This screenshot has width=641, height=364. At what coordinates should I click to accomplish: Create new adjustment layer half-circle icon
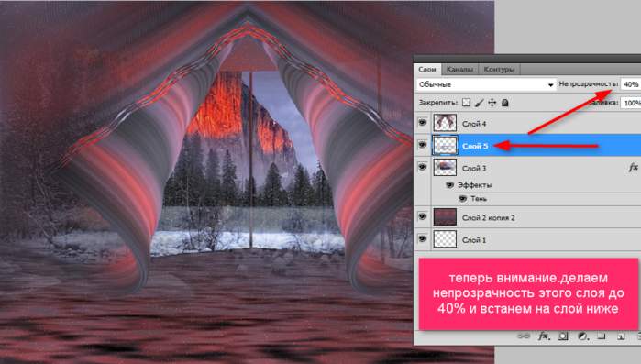pos(582,336)
